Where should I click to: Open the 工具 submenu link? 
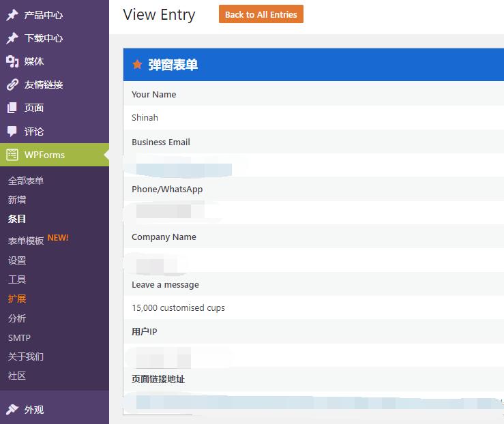click(17, 279)
